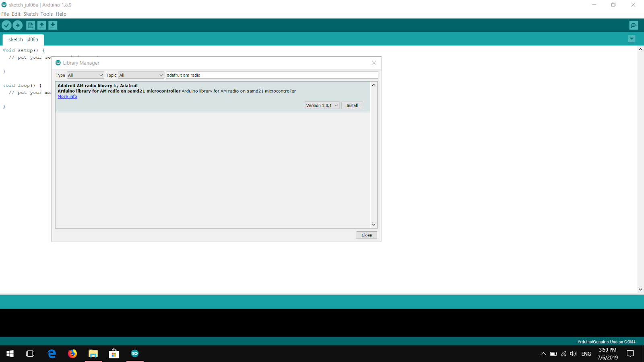Image resolution: width=644 pixels, height=362 pixels.
Task: Open the More info link
Action: click(x=67, y=97)
